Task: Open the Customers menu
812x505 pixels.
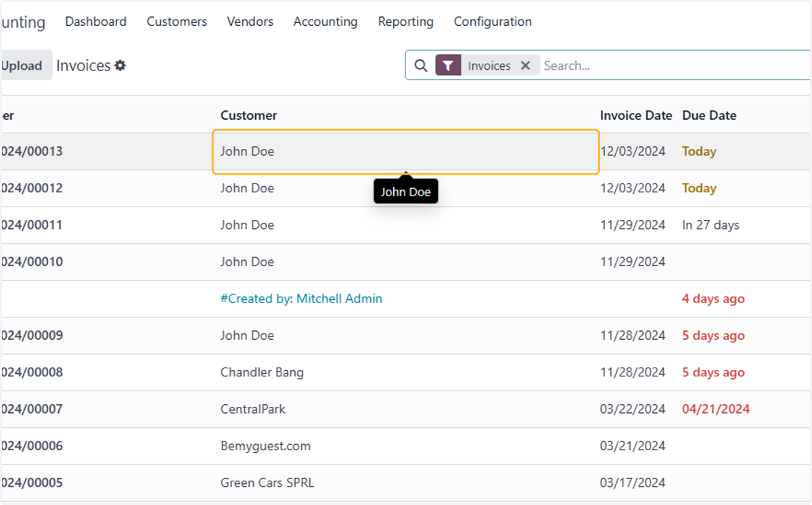Action: 177,22
